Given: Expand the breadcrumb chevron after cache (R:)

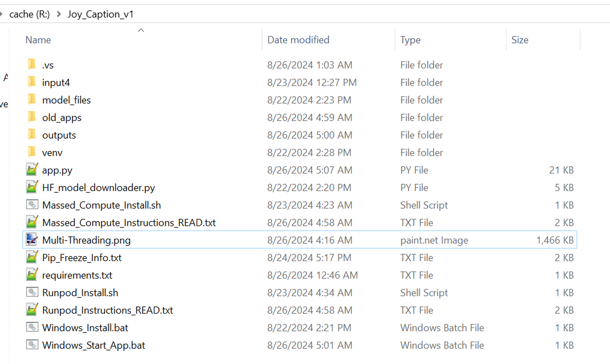Looking at the screenshot, I should (x=59, y=14).
